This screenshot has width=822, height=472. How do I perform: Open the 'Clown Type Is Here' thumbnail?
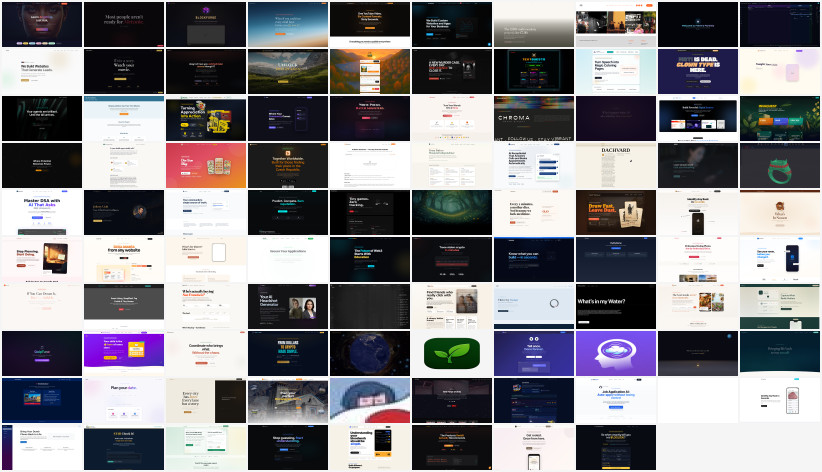(x=698, y=72)
